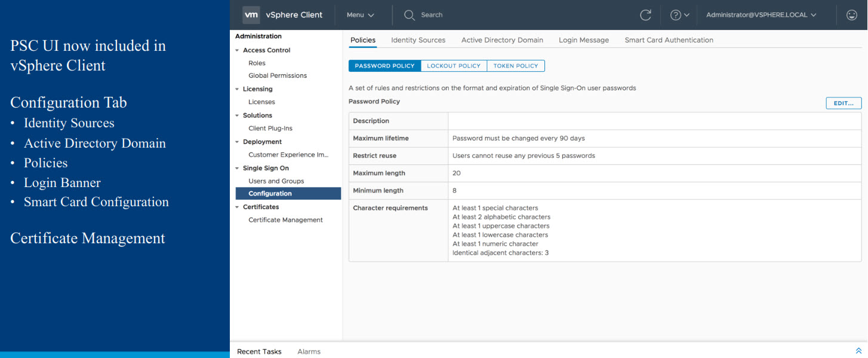This screenshot has width=868, height=358.
Task: Collapse the Deployment section
Action: click(237, 142)
